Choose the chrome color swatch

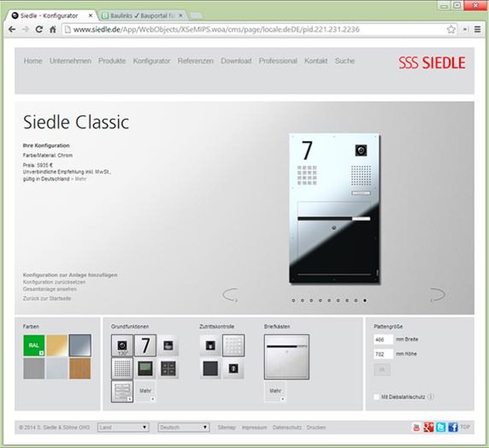[80, 345]
